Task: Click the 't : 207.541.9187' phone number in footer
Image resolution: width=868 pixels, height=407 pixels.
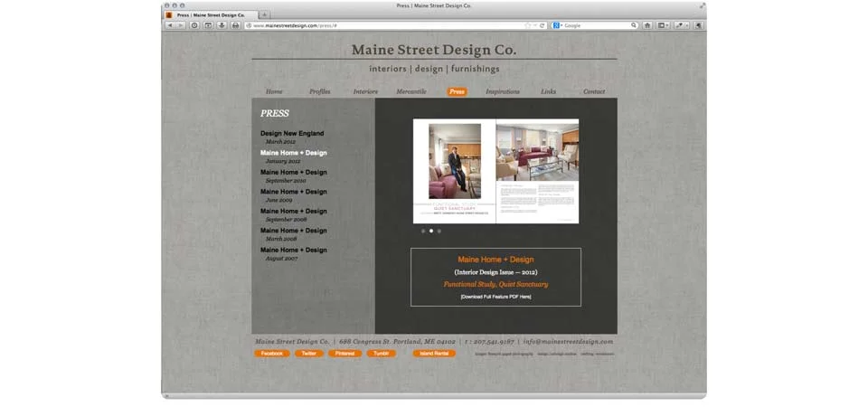Action: (489, 342)
